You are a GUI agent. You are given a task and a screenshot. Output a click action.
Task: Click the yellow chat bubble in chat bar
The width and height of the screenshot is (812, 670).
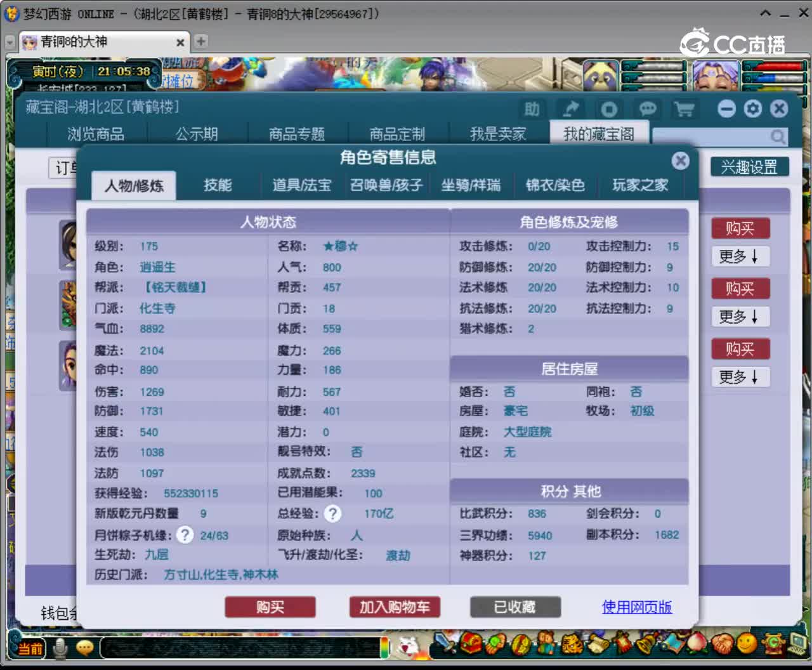[85, 648]
